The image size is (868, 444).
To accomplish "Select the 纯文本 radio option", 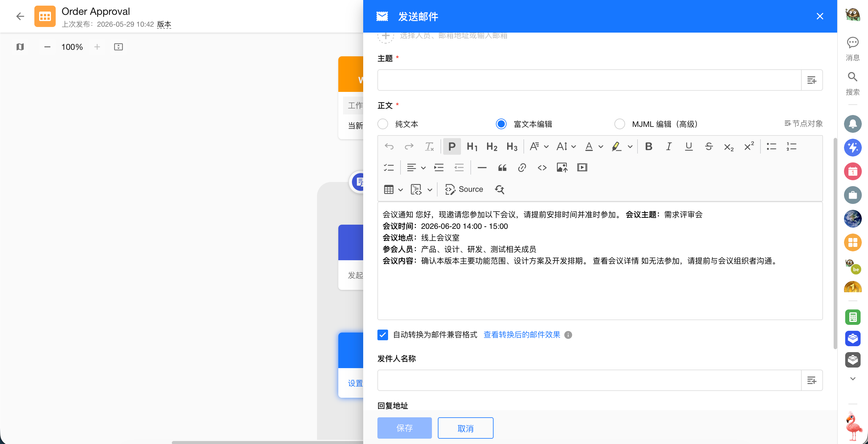I will [383, 124].
